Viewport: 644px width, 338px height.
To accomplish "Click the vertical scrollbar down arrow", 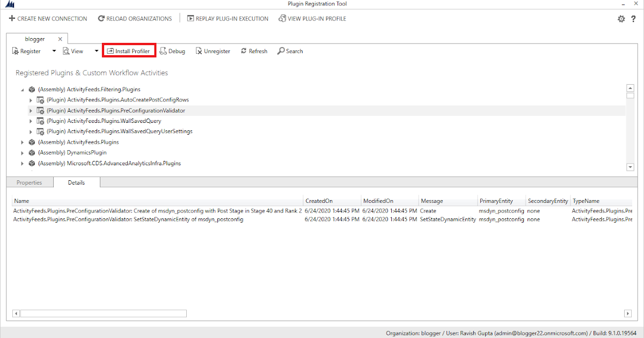I will (x=630, y=167).
